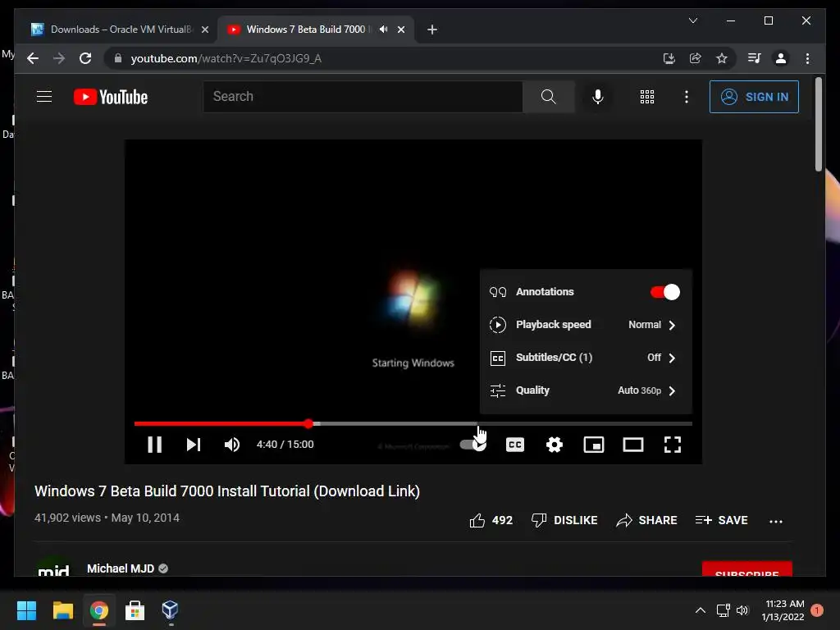840x630 pixels.
Task: Open the YouTube guide hamburger menu
Action: tap(44, 97)
